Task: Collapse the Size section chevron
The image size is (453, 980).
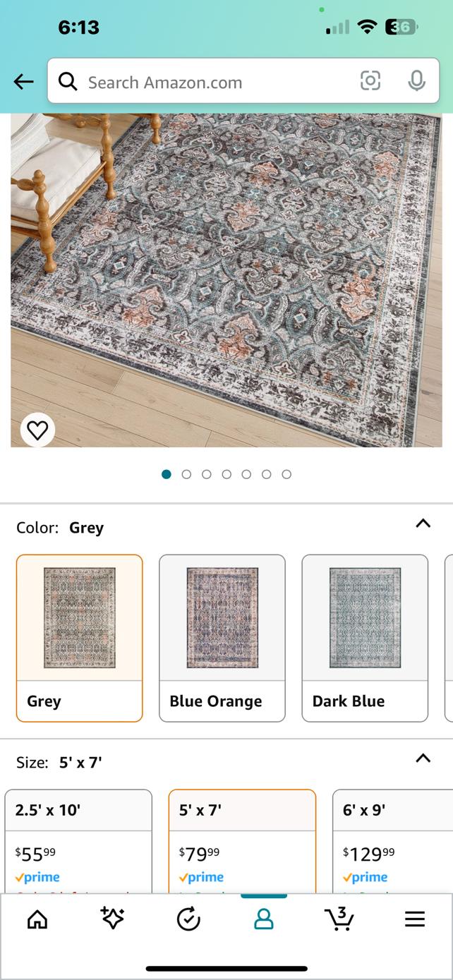Action: (x=423, y=758)
